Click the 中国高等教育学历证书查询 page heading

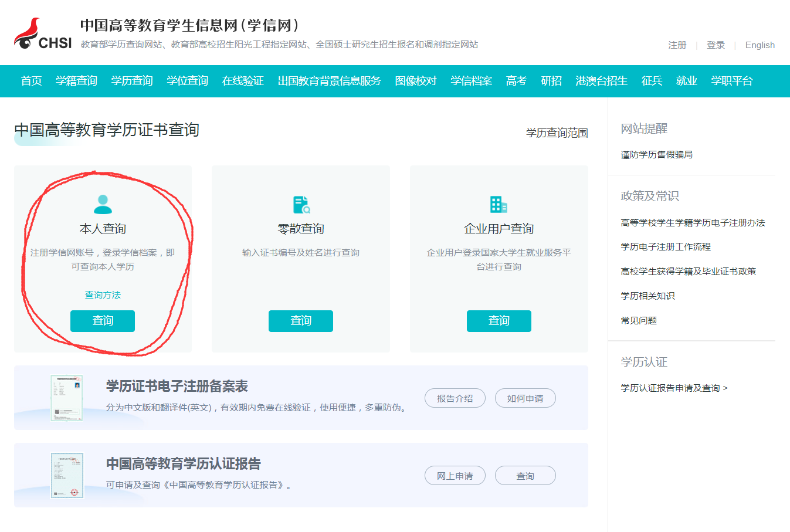click(107, 130)
